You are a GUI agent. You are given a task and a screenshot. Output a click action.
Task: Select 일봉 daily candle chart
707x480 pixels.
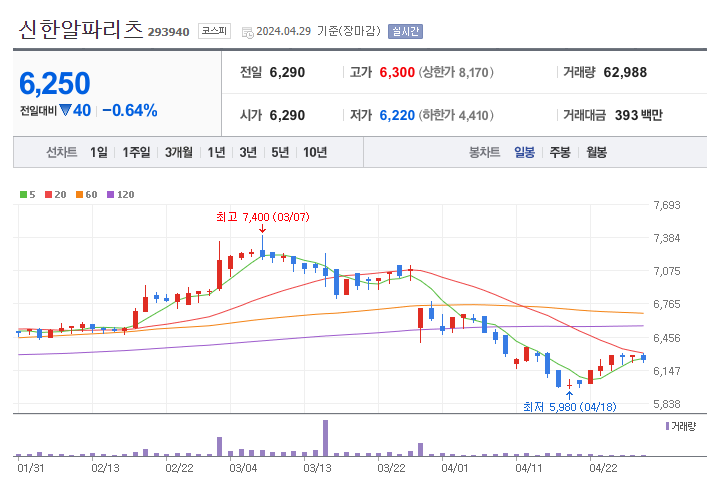tap(524, 152)
